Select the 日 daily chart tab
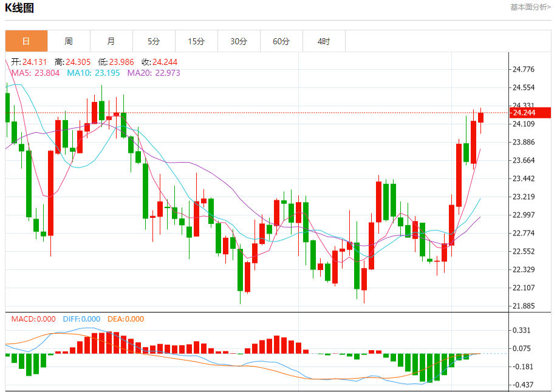Viewport: 557px width, 392px height. tap(26, 41)
